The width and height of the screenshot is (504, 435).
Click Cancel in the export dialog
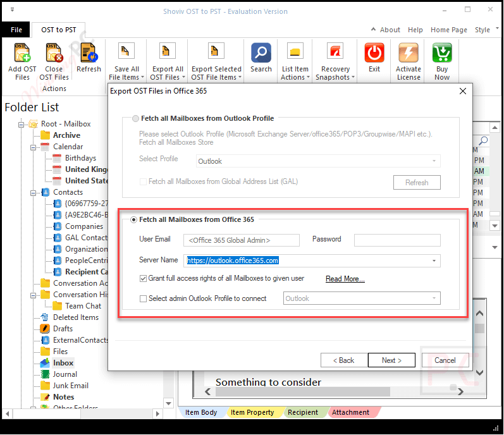[445, 360]
